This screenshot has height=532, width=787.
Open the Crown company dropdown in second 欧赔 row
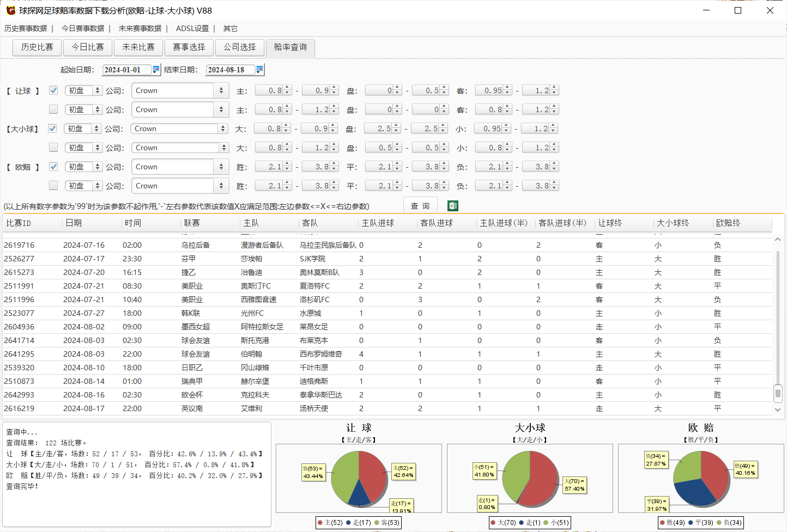click(x=179, y=186)
